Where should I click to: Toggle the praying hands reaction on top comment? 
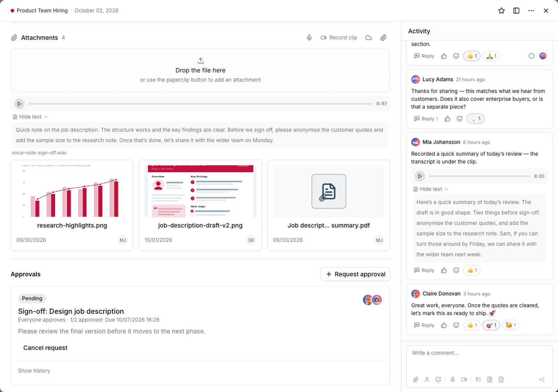pyautogui.click(x=491, y=56)
